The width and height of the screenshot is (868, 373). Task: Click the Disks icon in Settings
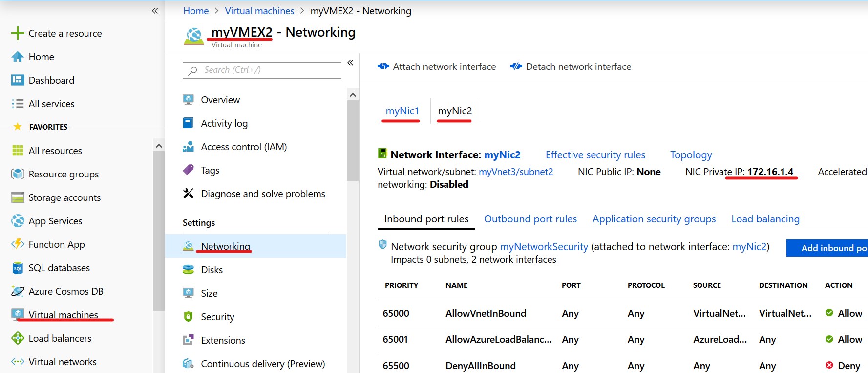click(x=188, y=270)
